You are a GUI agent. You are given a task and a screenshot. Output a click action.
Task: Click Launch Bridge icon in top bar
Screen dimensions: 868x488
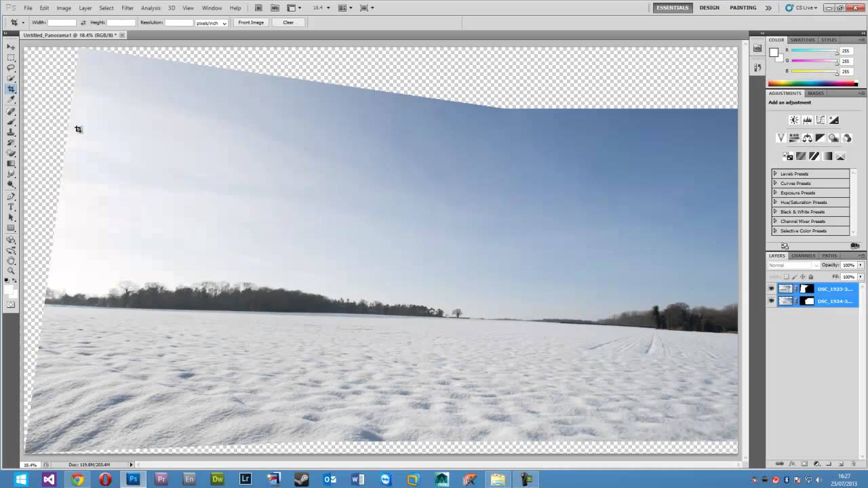(258, 7)
